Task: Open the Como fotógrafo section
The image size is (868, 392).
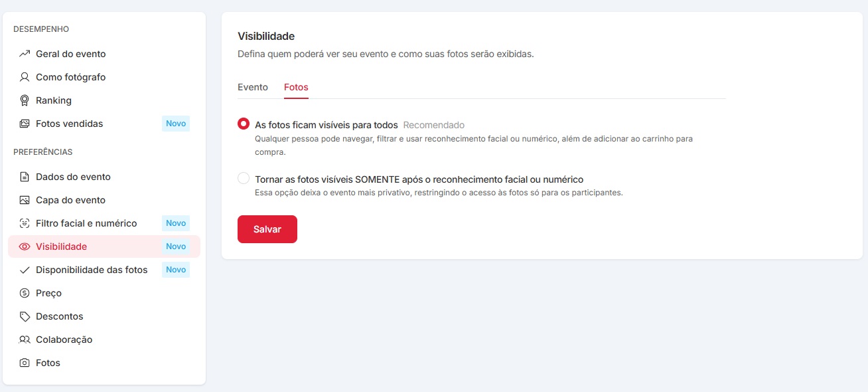Action: (x=71, y=77)
